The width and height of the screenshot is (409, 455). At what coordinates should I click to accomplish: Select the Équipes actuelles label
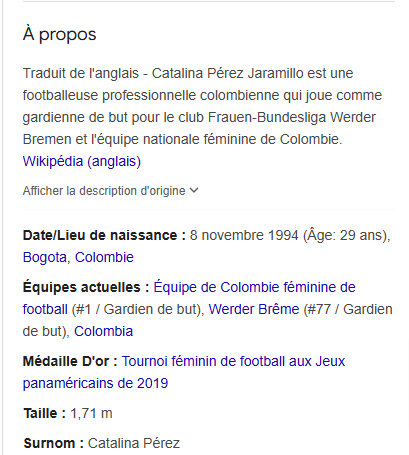click(86, 287)
